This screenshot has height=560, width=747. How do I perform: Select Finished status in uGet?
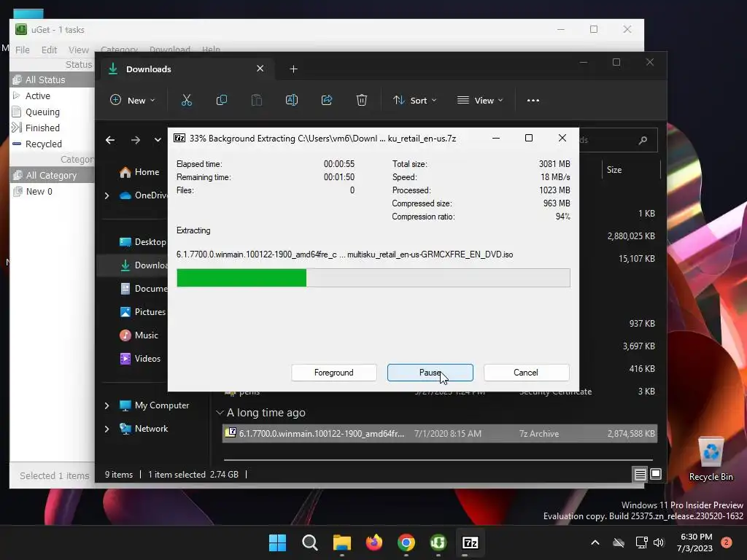tap(52, 128)
